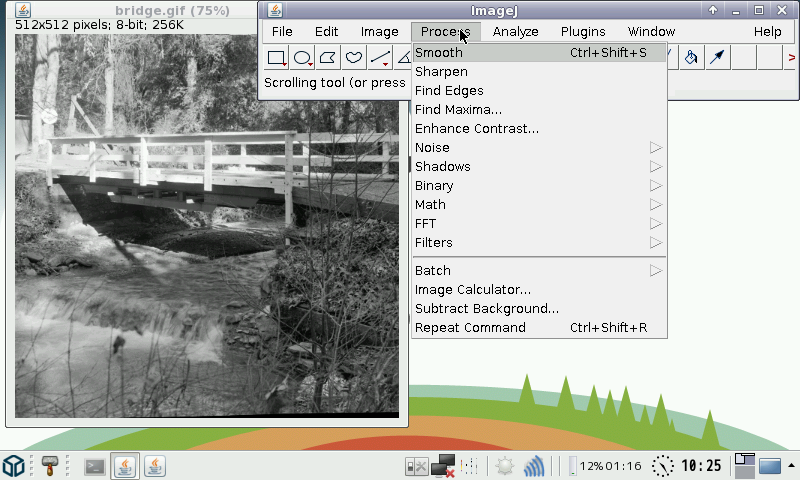Image resolution: width=800 pixels, height=480 pixels.
Task: Expand the Math submenu
Action: [540, 205]
